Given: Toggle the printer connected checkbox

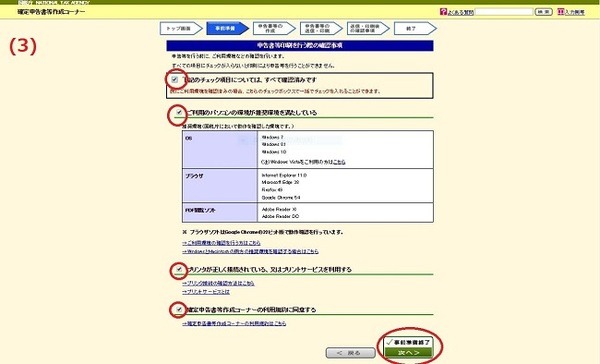Looking at the screenshot, I should [x=179, y=269].
